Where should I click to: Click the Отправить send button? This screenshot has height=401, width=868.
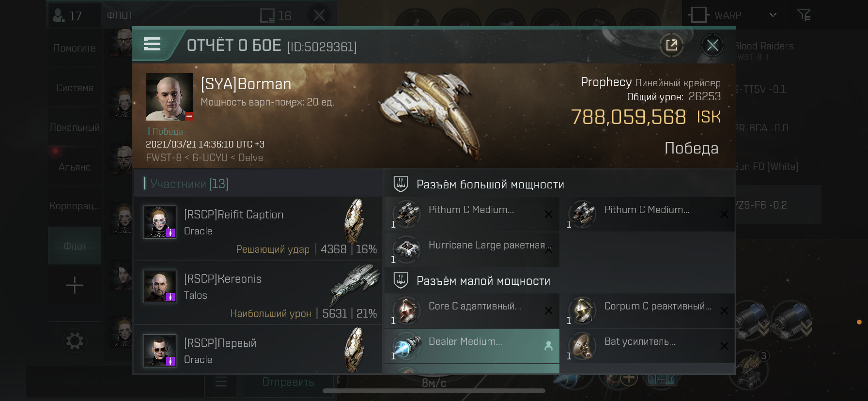coord(288,382)
